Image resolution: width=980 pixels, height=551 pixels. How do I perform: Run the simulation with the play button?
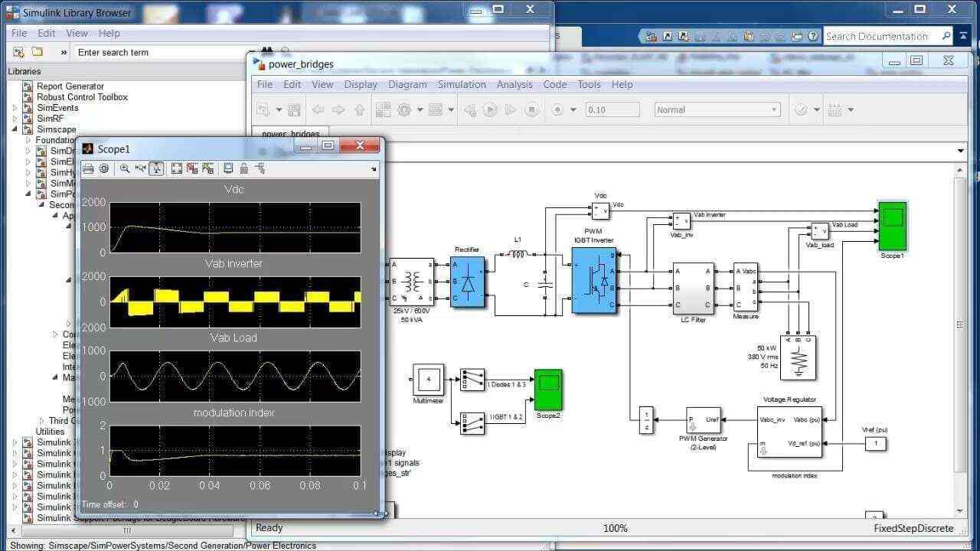click(x=491, y=110)
